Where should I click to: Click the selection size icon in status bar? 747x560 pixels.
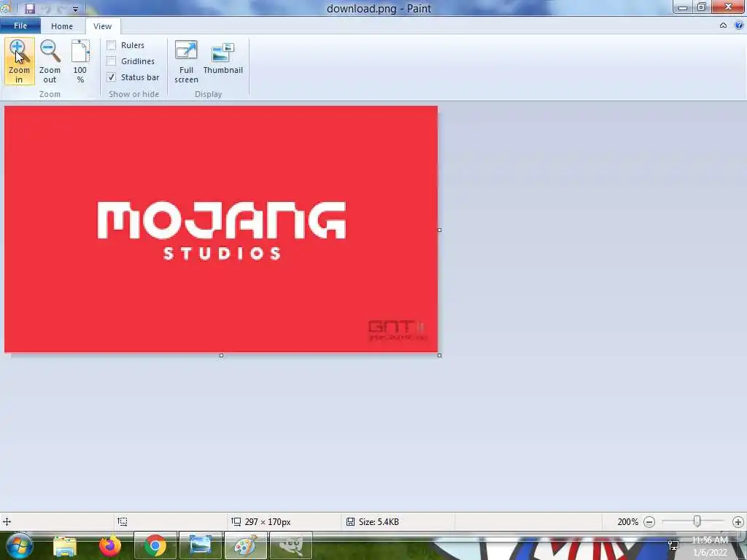pos(123,522)
